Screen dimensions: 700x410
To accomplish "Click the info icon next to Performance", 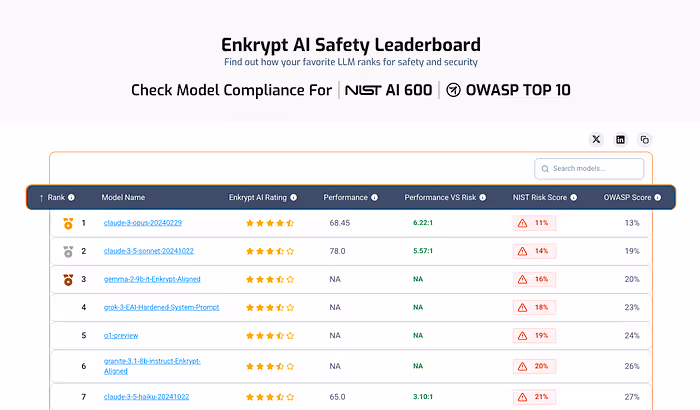I will 374,197.
